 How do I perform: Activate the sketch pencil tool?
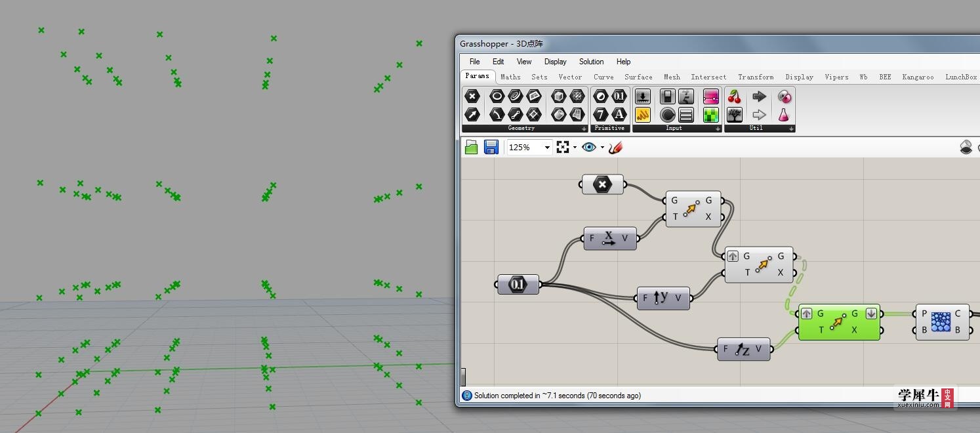(615, 147)
